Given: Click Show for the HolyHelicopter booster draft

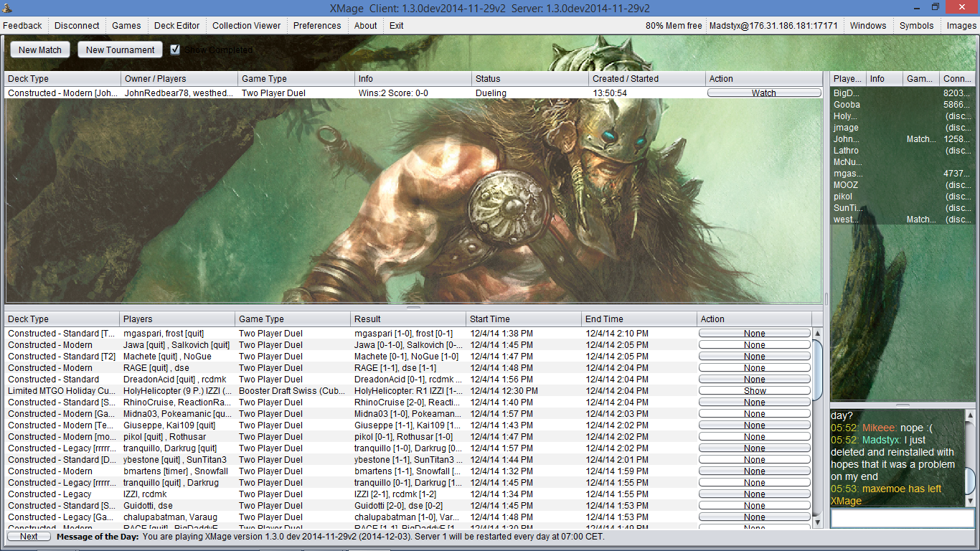Looking at the screenshot, I should click(754, 391).
